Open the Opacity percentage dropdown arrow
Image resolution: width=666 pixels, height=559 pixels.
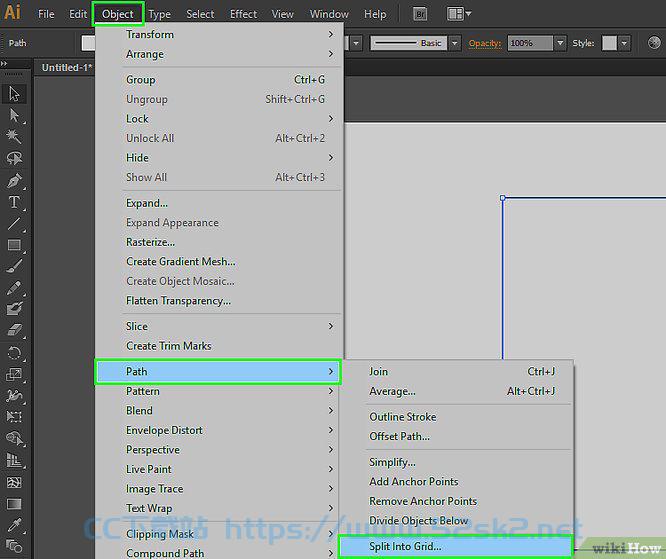click(560, 43)
